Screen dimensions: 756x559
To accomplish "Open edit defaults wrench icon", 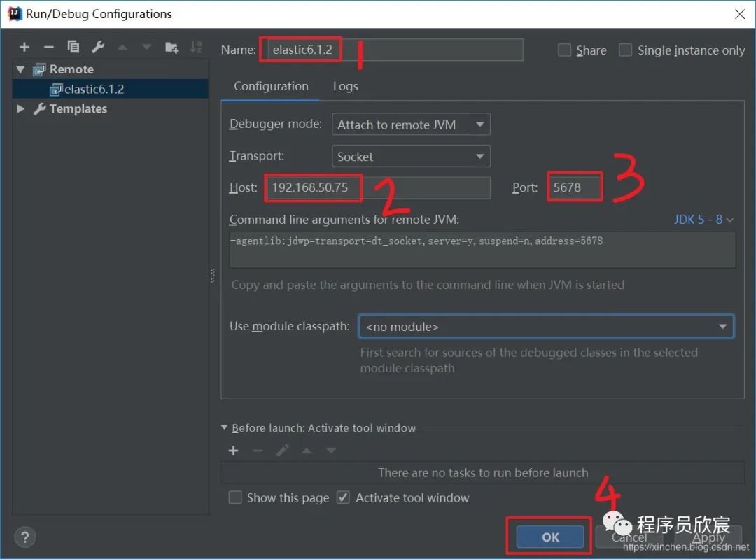I will pyautogui.click(x=98, y=47).
